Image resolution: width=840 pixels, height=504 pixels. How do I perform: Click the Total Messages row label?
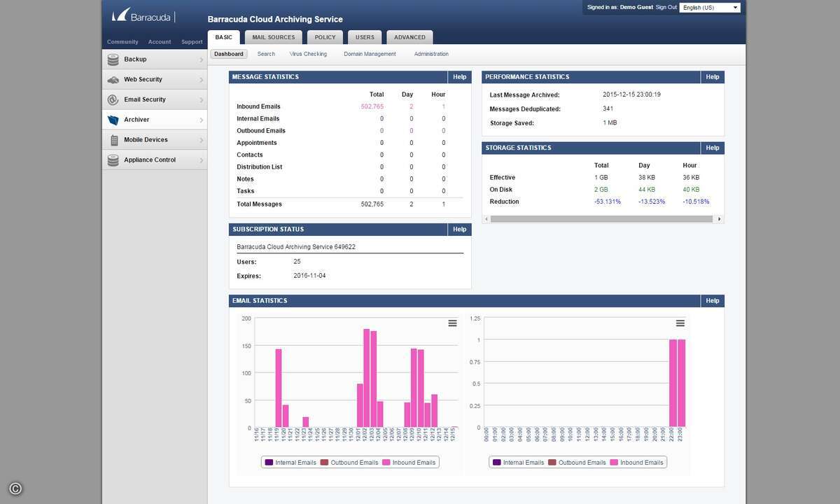[x=259, y=204]
